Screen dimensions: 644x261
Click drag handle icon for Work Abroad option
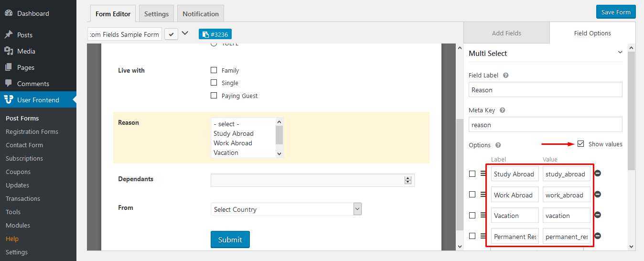coord(483,195)
